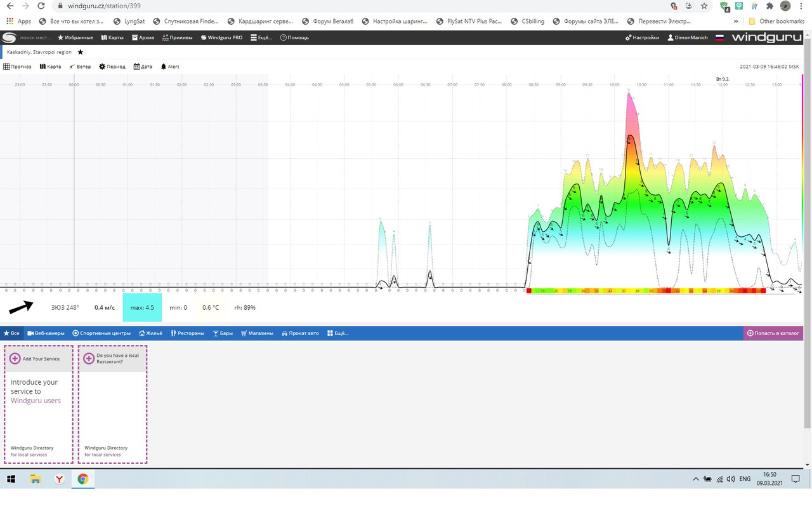Screen dimensions: 812x508
Task: Open Yandex browser from taskbar
Action: tap(59, 479)
